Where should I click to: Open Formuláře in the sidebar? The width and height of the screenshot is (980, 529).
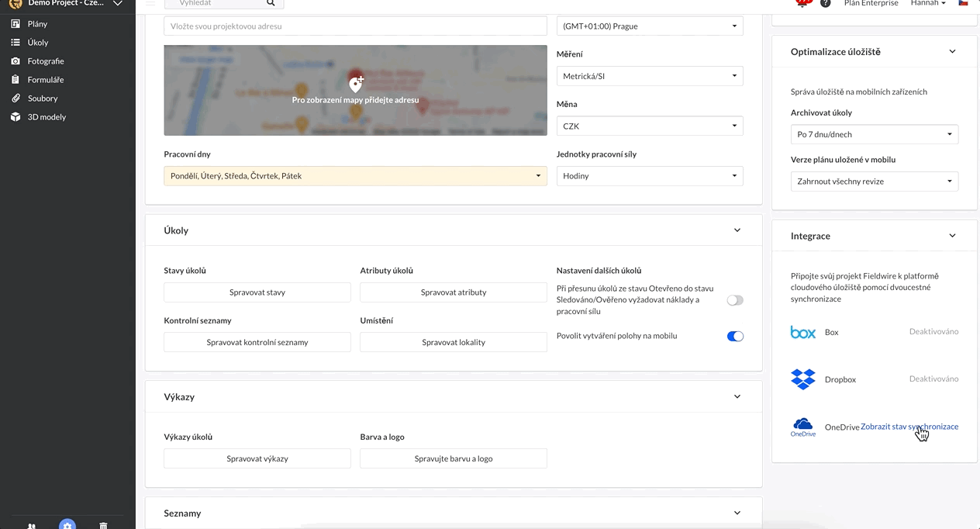[x=46, y=80]
